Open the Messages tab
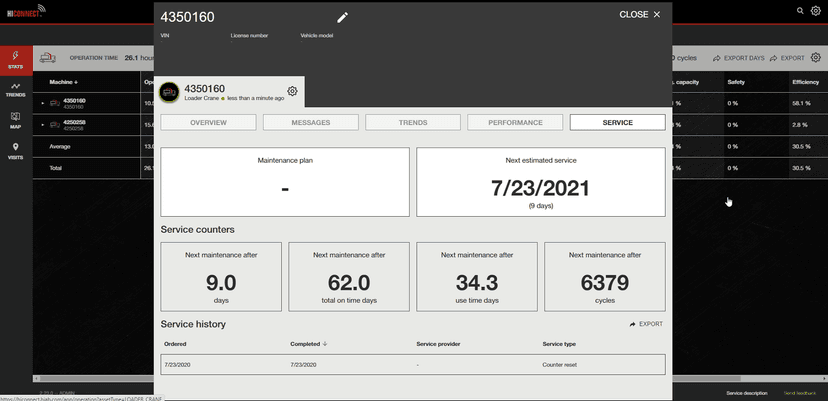This screenshot has height=401, width=828. [310, 123]
